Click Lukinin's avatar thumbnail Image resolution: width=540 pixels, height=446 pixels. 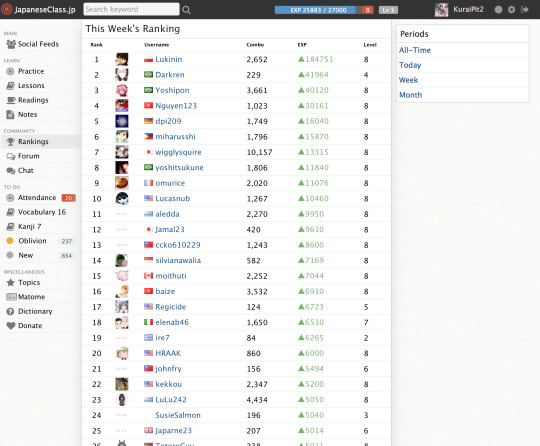click(122, 59)
